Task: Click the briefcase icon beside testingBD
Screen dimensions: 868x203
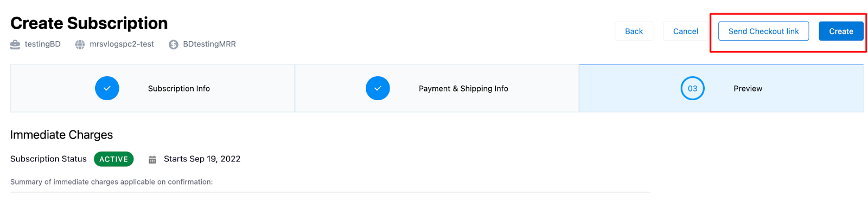Action: (15, 44)
